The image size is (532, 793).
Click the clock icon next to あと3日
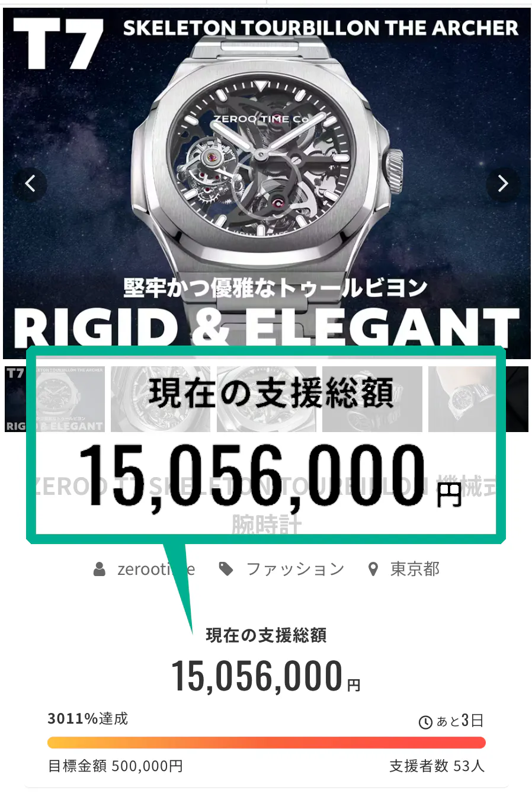(x=425, y=722)
